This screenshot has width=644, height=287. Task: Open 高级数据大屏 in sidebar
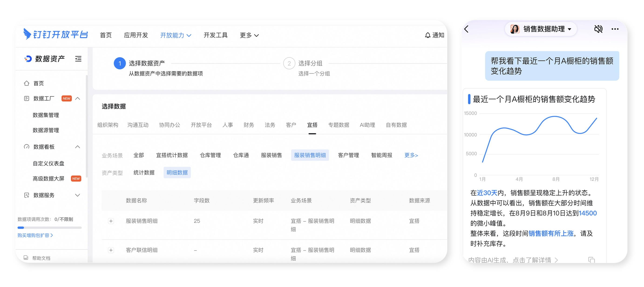point(48,179)
